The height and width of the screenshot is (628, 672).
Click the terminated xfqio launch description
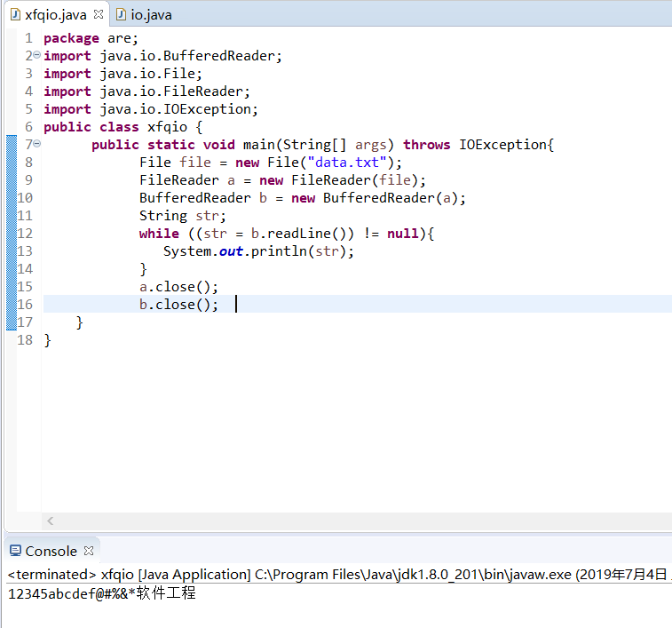click(x=338, y=574)
